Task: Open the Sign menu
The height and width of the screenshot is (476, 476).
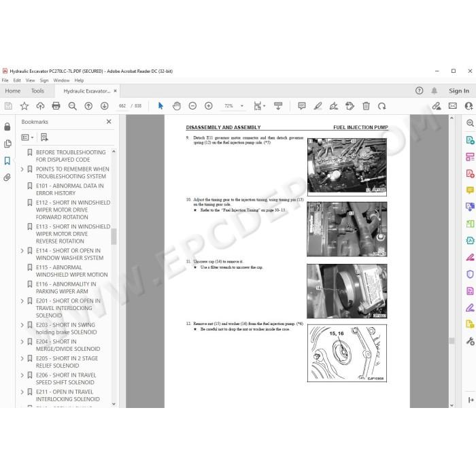Action: 44,80
